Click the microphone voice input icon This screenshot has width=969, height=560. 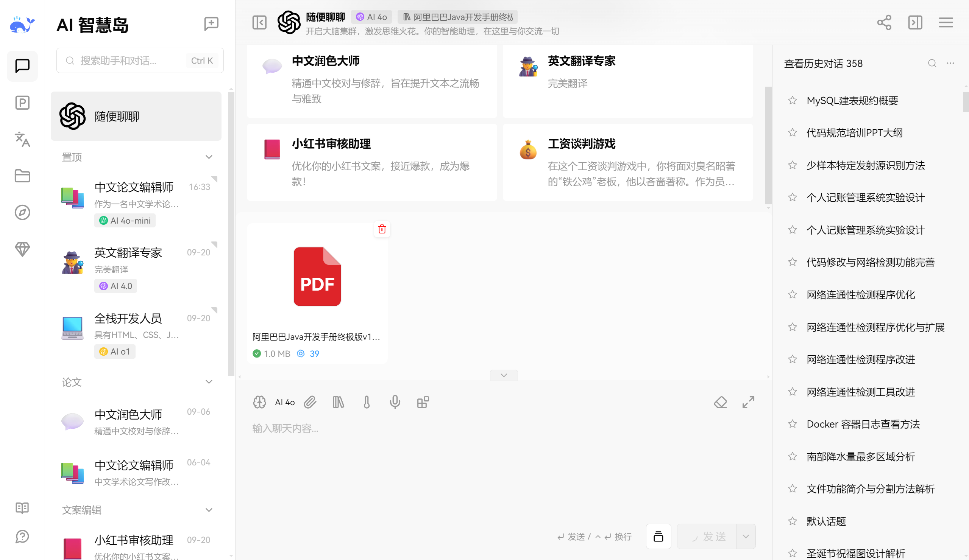click(x=395, y=403)
